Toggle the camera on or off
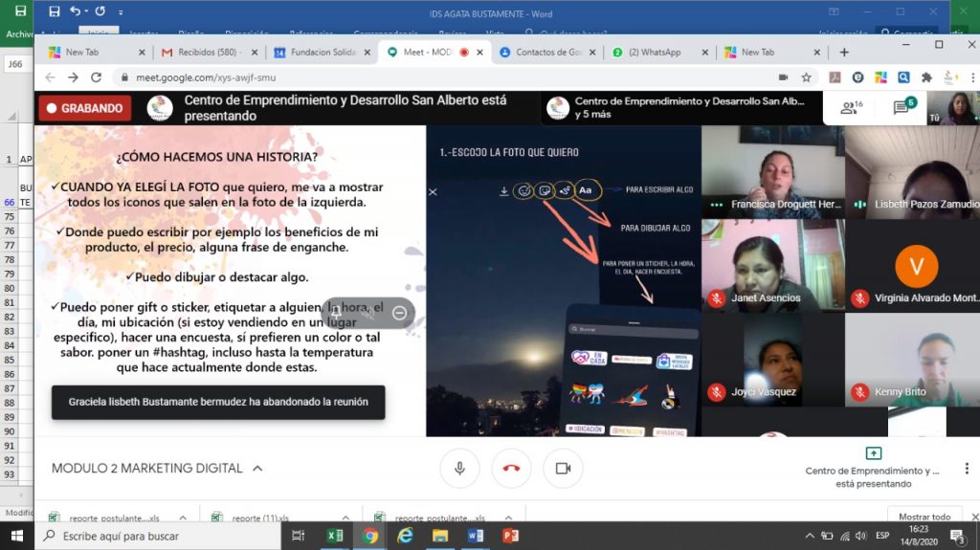This screenshot has height=550, width=980. point(563,469)
